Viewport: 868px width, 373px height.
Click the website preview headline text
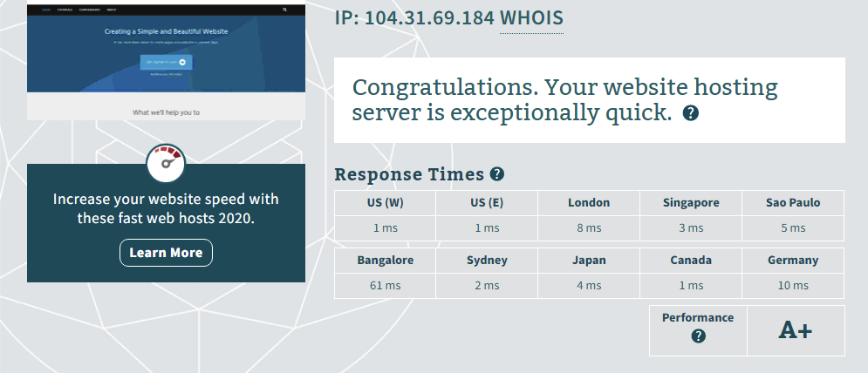[166, 31]
